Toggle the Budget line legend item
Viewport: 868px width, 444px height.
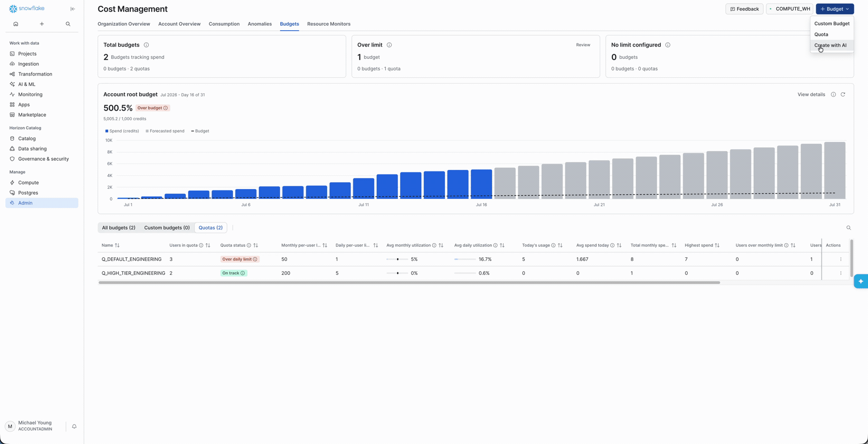[x=200, y=131]
